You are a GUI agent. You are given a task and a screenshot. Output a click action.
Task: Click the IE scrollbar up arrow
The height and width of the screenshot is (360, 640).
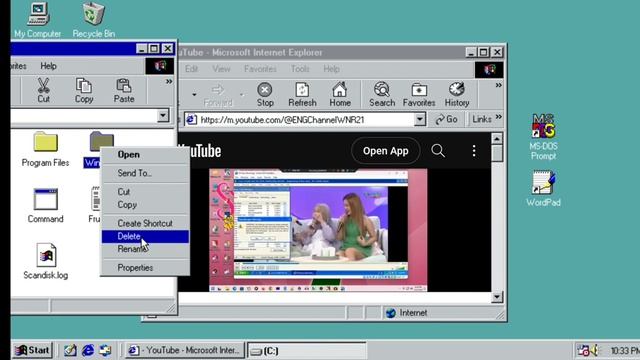[x=497, y=139]
